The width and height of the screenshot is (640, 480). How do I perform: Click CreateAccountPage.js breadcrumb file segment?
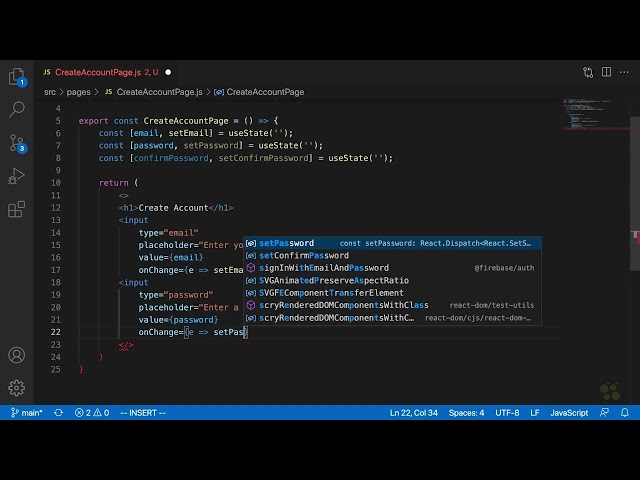tap(159, 92)
